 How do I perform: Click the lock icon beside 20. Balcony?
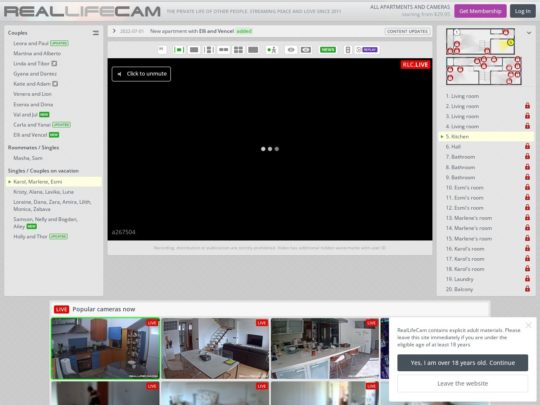point(527,289)
